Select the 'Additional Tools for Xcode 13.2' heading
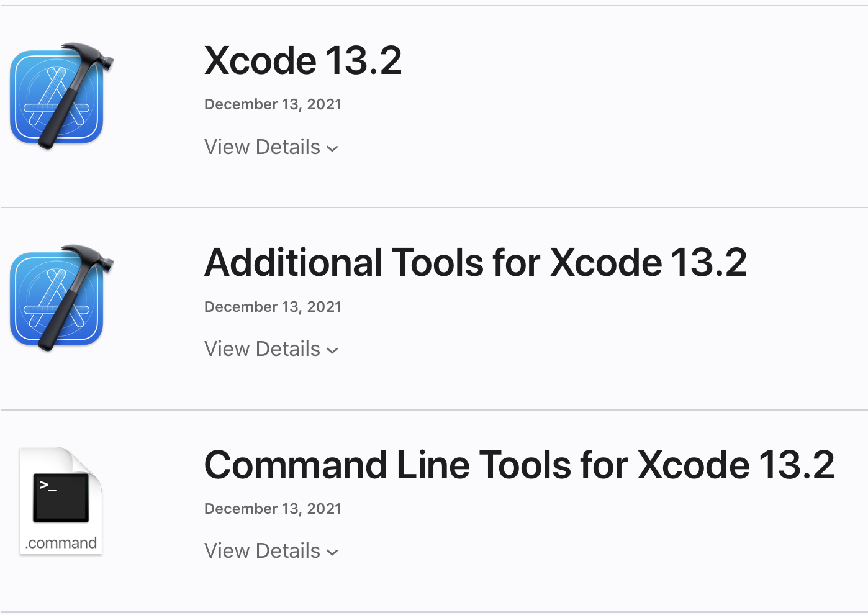Screen dimensions: 868x615 point(476,263)
